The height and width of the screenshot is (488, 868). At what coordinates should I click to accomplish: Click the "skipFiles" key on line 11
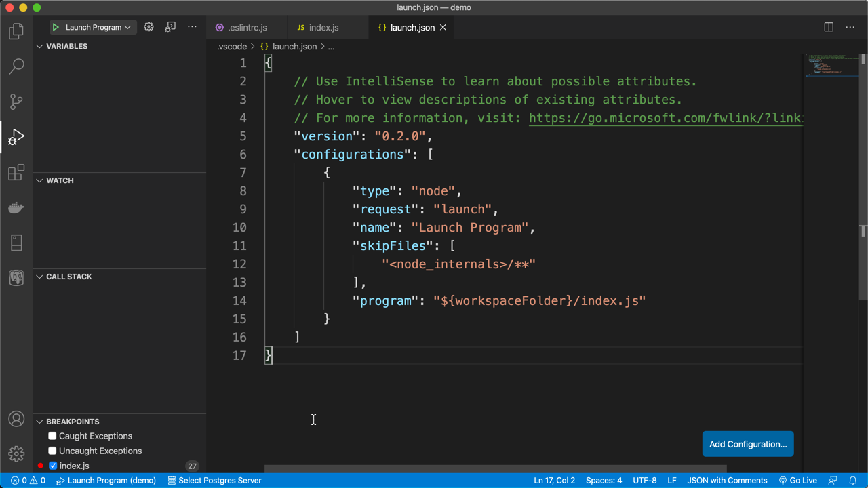coord(393,246)
